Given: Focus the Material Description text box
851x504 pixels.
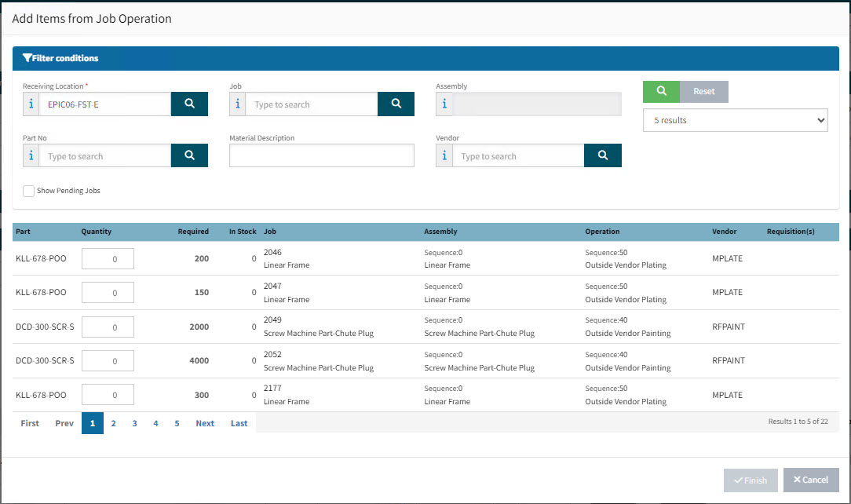Looking at the screenshot, I should pyautogui.click(x=321, y=156).
